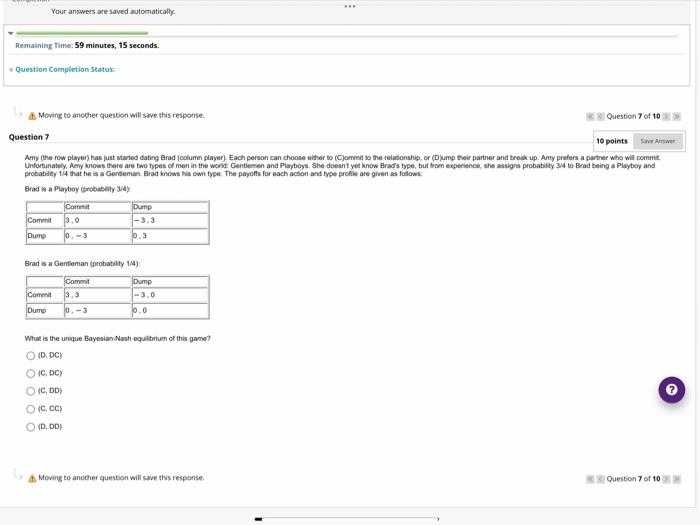Click the 'What is the unique Bayesian-Nash equilibrium' question text
Viewport: 700px width, 525px height.
[x=117, y=338]
